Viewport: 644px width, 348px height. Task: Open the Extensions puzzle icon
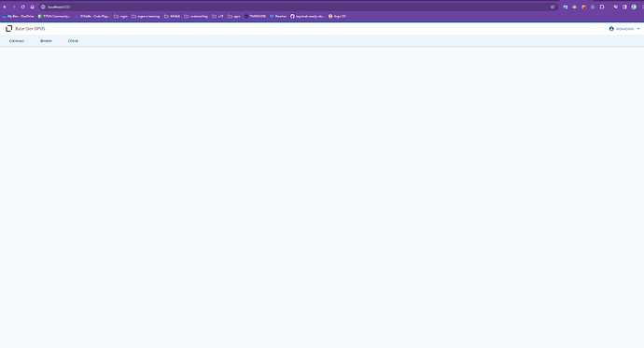602,7
